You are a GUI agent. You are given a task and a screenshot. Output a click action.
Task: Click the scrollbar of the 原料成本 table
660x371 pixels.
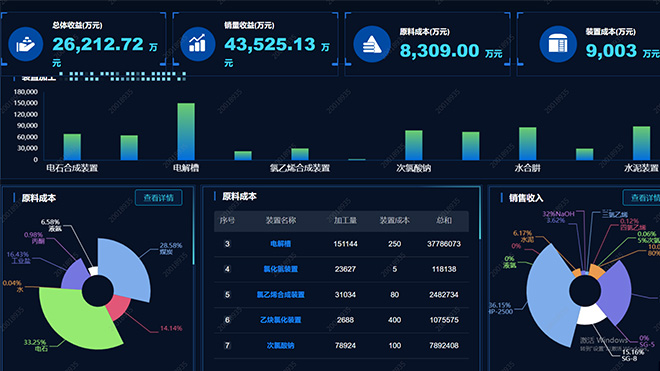[480, 214]
